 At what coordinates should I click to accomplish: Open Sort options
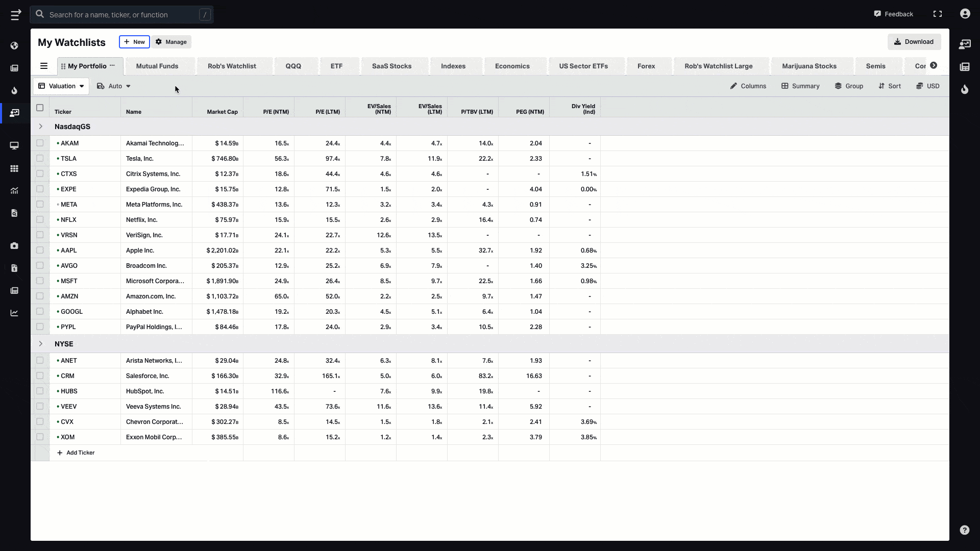(889, 86)
